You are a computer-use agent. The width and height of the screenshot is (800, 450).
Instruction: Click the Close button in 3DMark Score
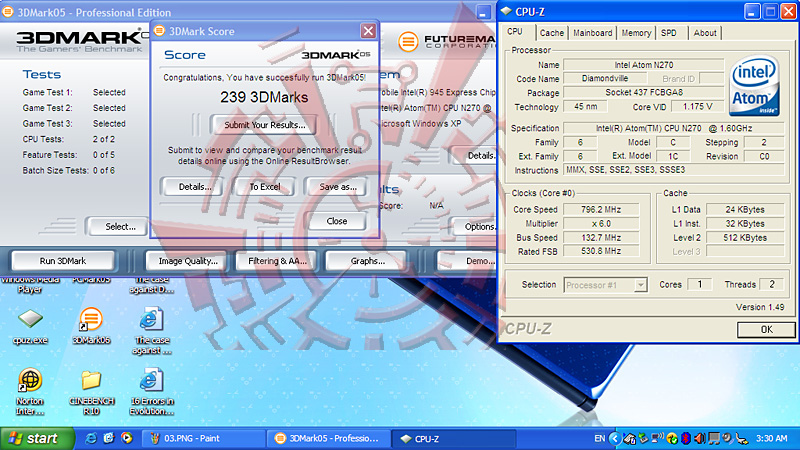(337, 221)
